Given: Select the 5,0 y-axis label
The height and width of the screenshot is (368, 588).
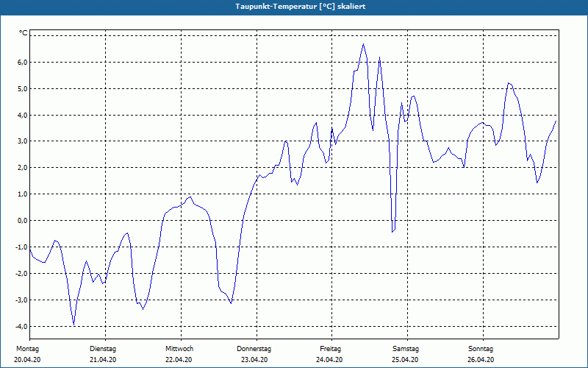Looking at the screenshot, I should click(x=23, y=88).
